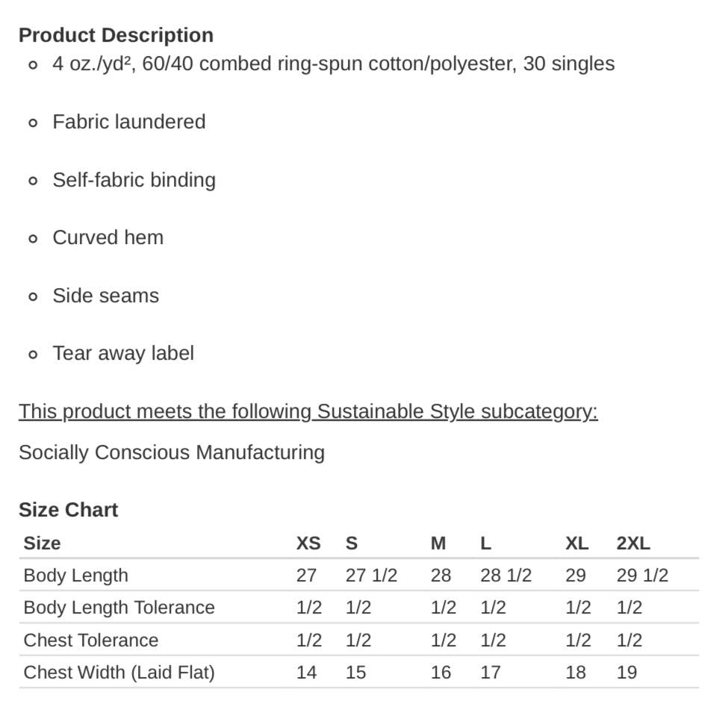Select the Curved hem bullet item

point(108,237)
